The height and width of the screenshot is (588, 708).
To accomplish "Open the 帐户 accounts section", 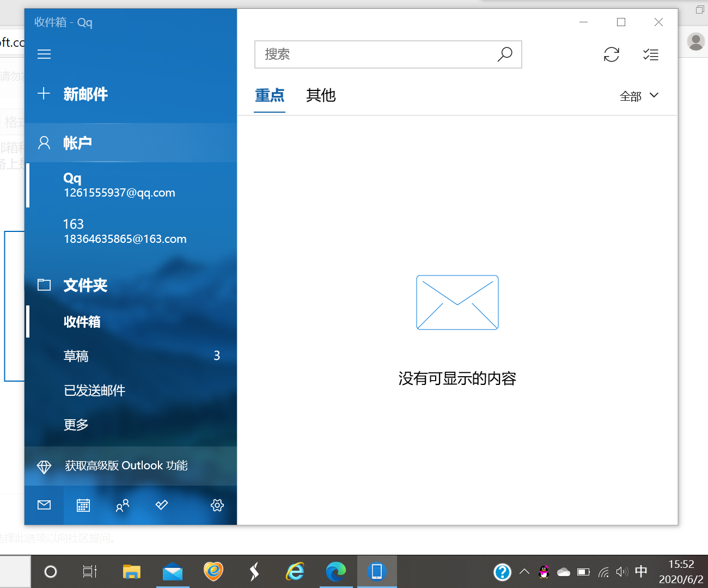I will point(131,143).
